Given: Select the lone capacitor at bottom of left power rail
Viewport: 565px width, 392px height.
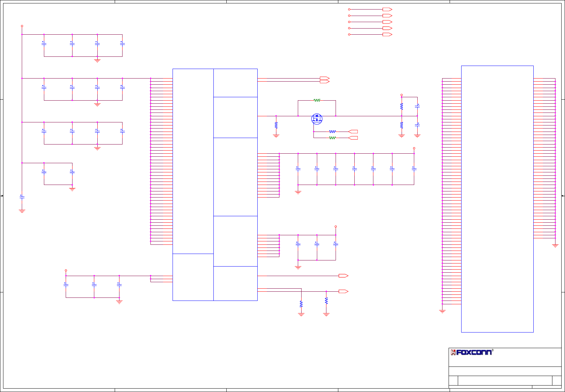Looking at the screenshot, I should point(22,197).
